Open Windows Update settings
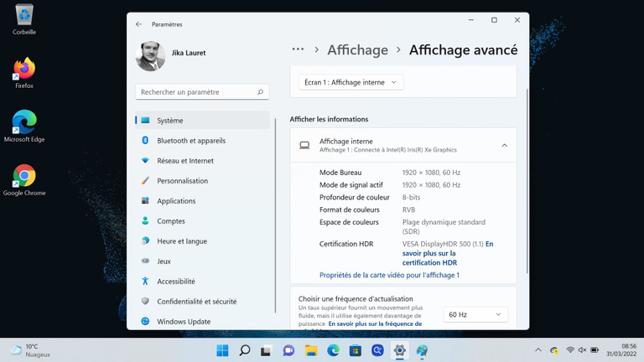 202,322
